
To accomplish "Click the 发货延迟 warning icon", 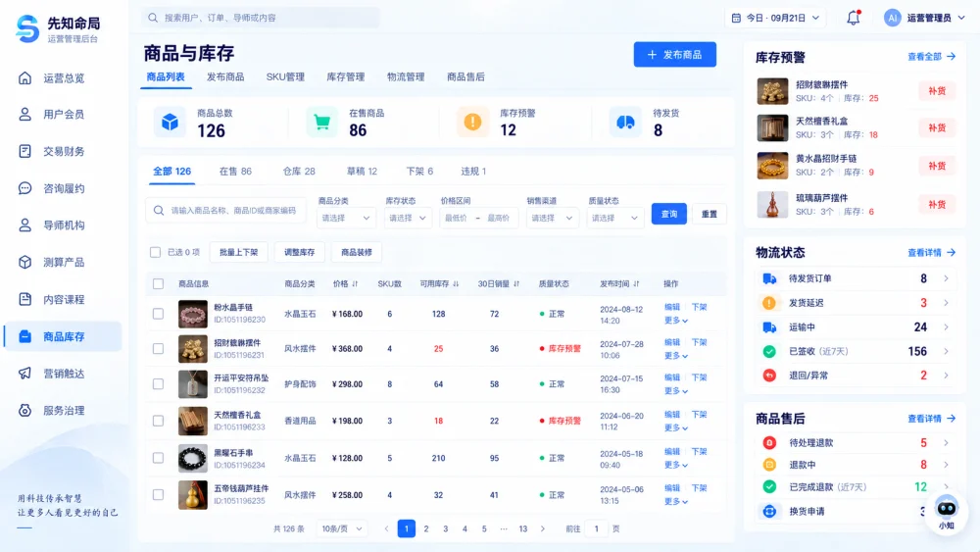I will point(769,303).
